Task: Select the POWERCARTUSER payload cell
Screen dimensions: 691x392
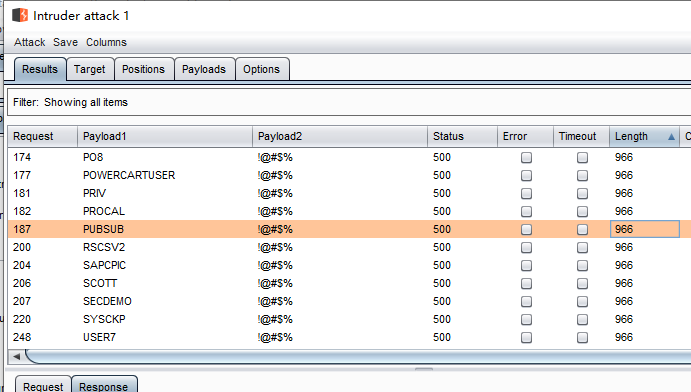Action: pos(129,175)
